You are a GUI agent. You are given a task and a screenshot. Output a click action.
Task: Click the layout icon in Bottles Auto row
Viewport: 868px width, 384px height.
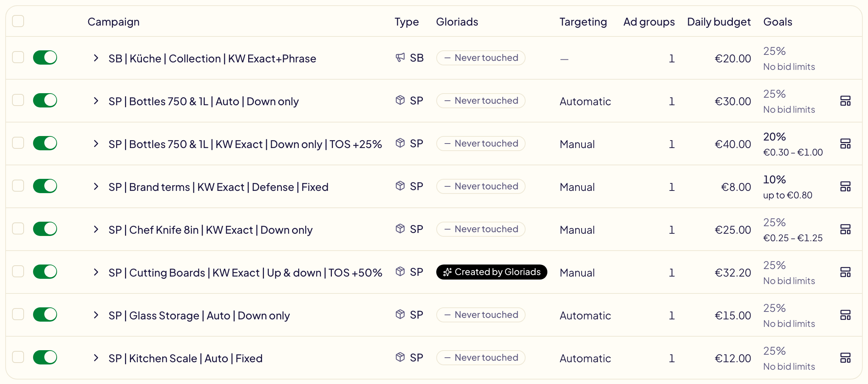pyautogui.click(x=845, y=101)
